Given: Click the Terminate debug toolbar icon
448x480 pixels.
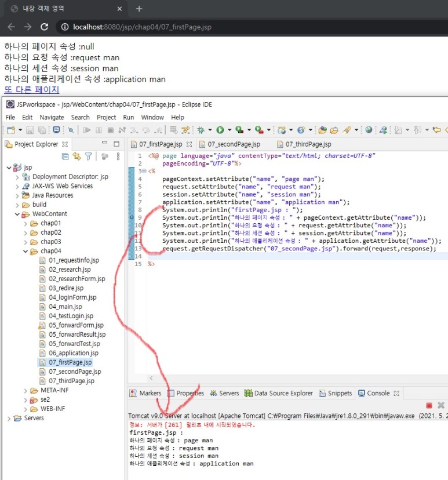Looking at the screenshot, I should pos(111,130).
